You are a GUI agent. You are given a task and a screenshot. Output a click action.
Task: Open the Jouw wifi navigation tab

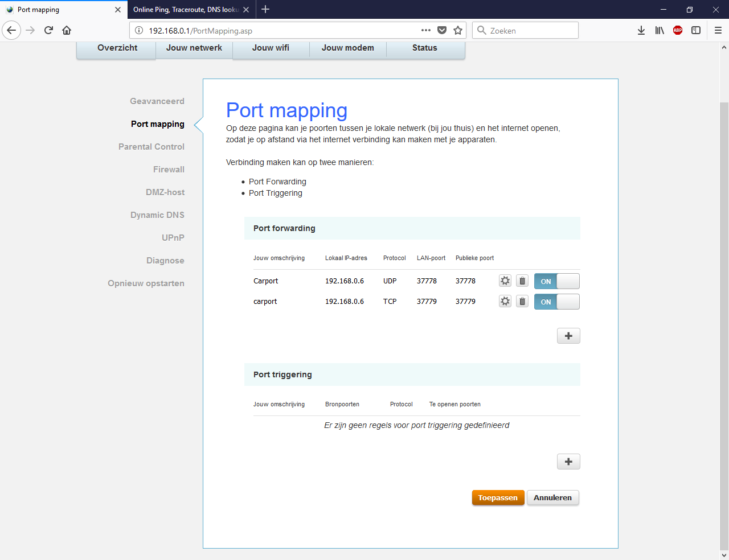[x=271, y=48]
